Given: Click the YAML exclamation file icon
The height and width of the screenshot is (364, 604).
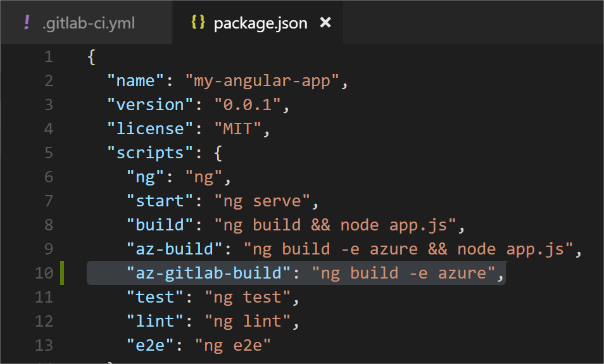Looking at the screenshot, I should point(27,22).
